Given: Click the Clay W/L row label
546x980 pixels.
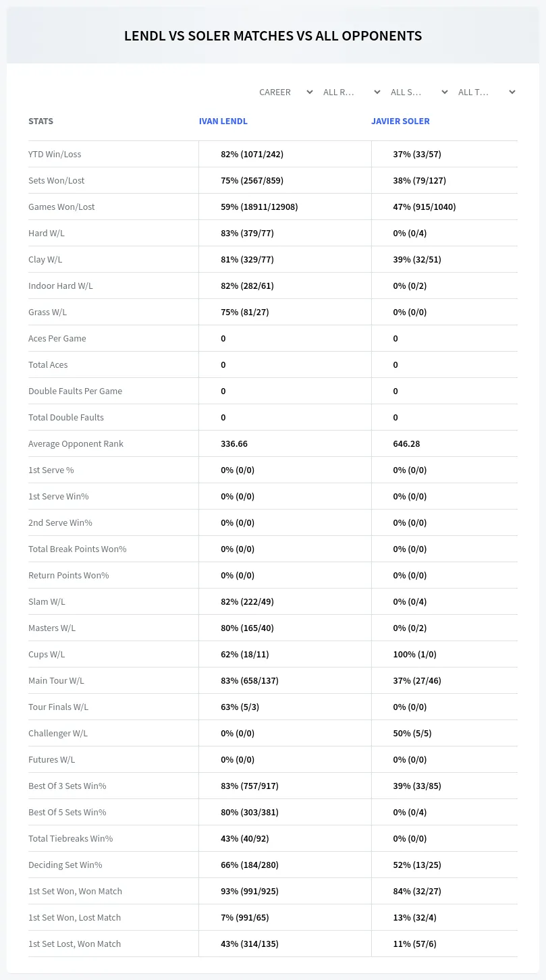Looking at the screenshot, I should (45, 259).
